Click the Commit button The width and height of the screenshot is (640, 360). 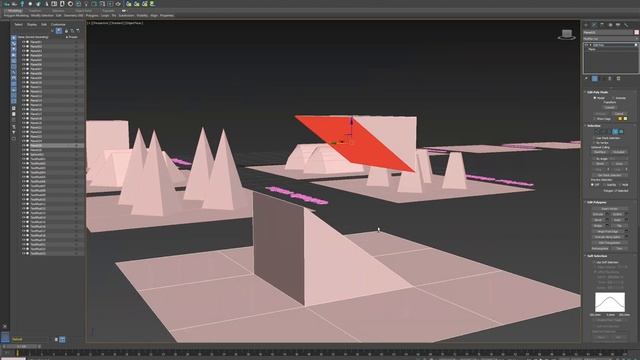pos(609,107)
